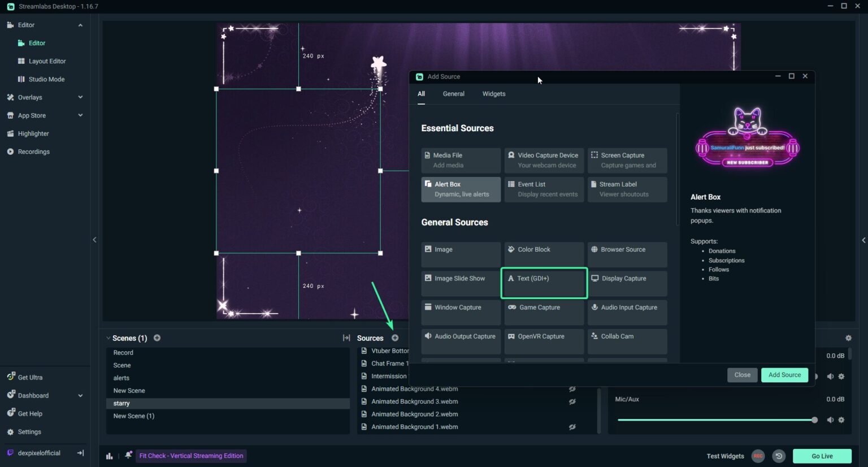
Task: Click the Go Live button
Action: click(822, 456)
